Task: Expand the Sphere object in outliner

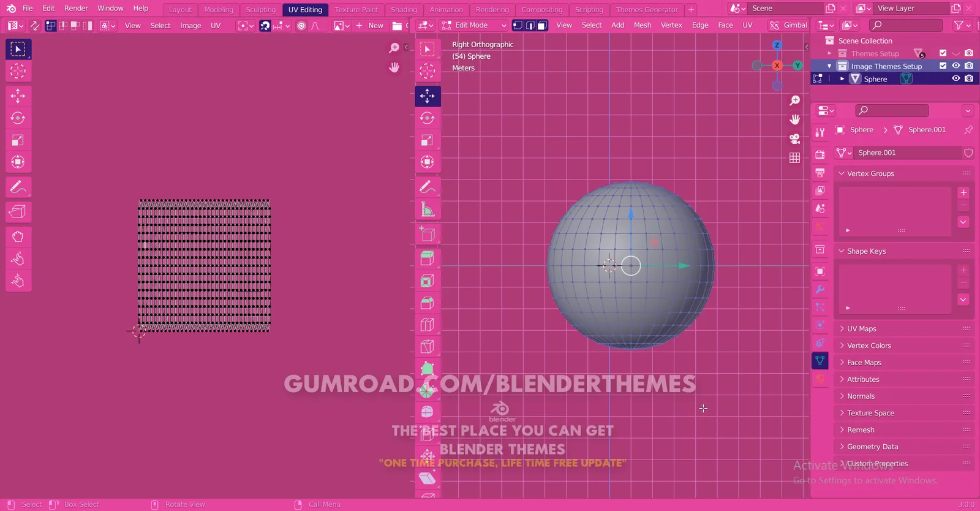Action: pyautogui.click(x=842, y=79)
